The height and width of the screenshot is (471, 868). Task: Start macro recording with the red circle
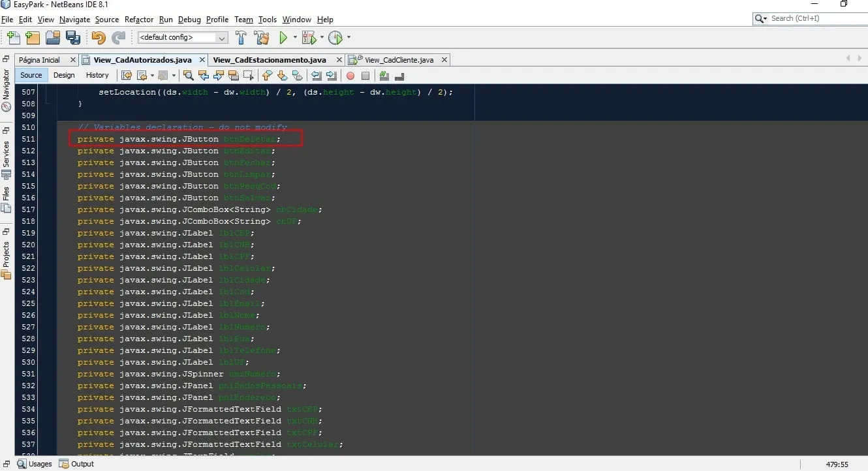[x=350, y=76]
